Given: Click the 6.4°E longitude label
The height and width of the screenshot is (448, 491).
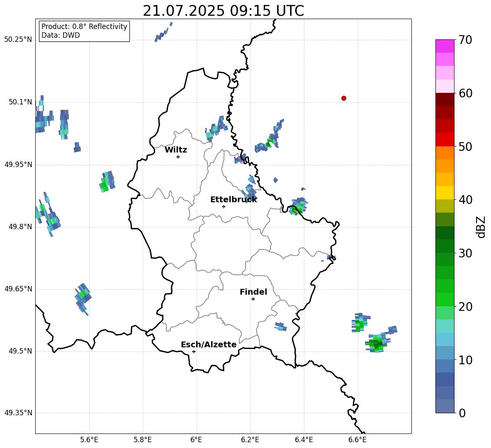Looking at the screenshot, I should [304, 440].
